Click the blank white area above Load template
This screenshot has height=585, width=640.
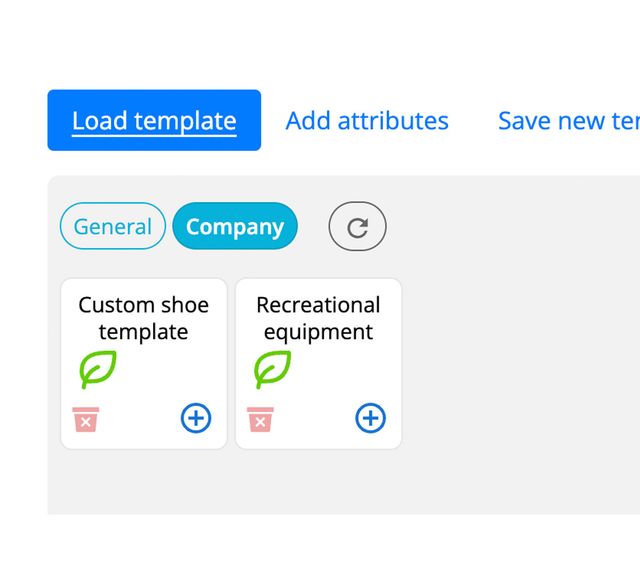point(300,45)
